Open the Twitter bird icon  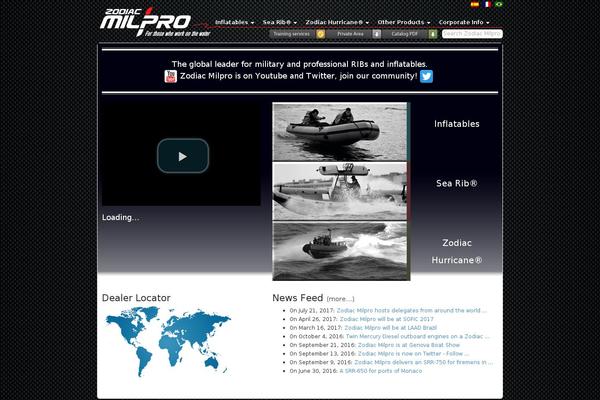pos(426,76)
